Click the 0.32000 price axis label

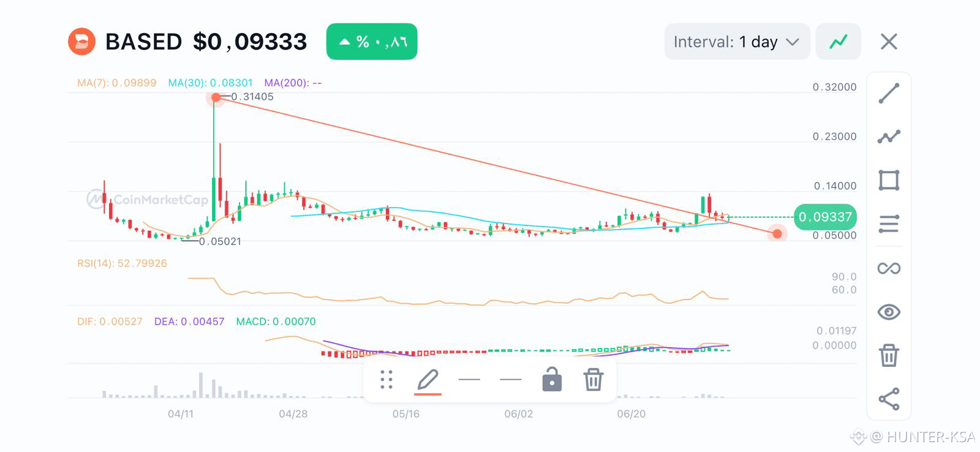point(835,87)
